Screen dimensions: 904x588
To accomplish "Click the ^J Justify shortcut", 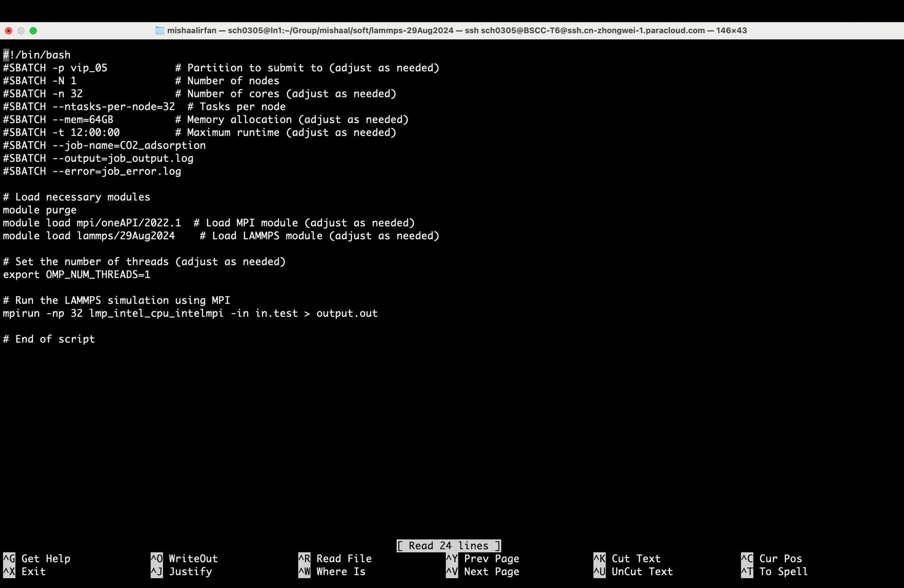I will [181, 572].
